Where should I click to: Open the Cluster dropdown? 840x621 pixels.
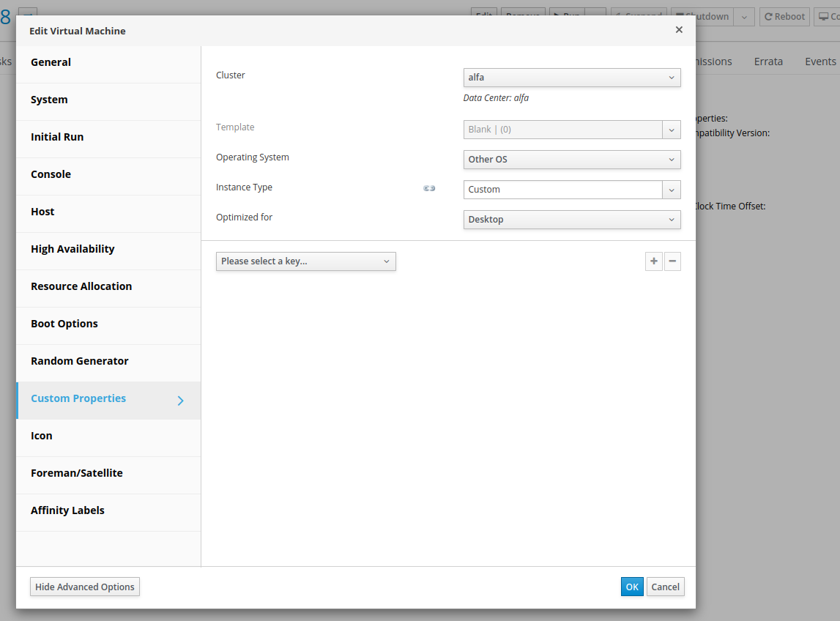571,78
